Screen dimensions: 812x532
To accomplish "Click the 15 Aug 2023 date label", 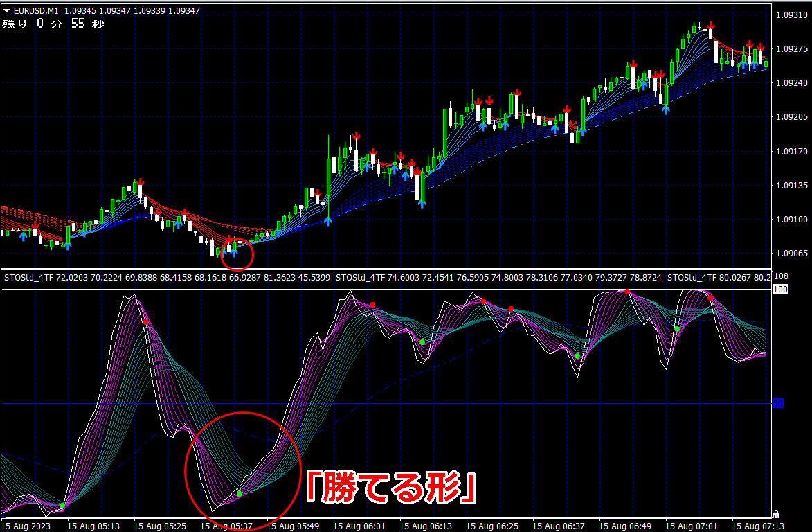I will point(26,526).
